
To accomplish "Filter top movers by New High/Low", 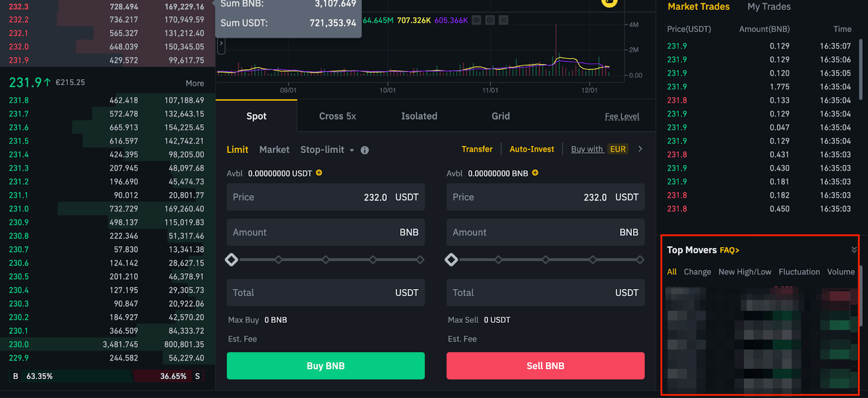I will tap(745, 272).
